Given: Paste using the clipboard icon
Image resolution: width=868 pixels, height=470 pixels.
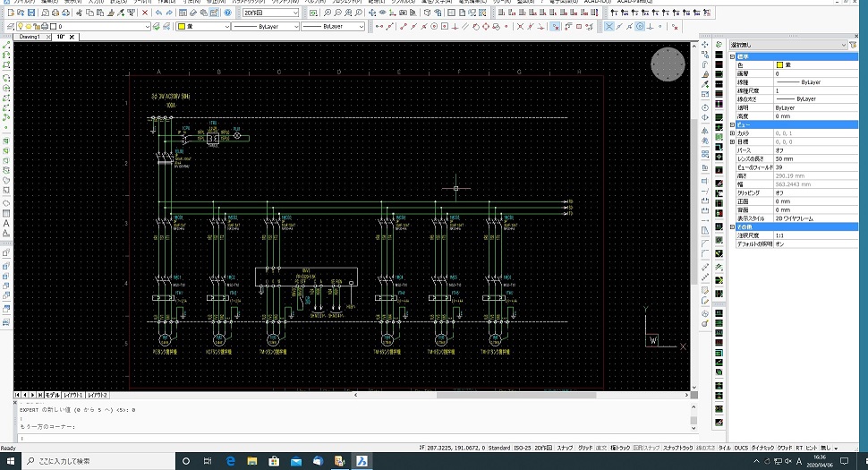Looking at the screenshot, I should tap(99, 13).
